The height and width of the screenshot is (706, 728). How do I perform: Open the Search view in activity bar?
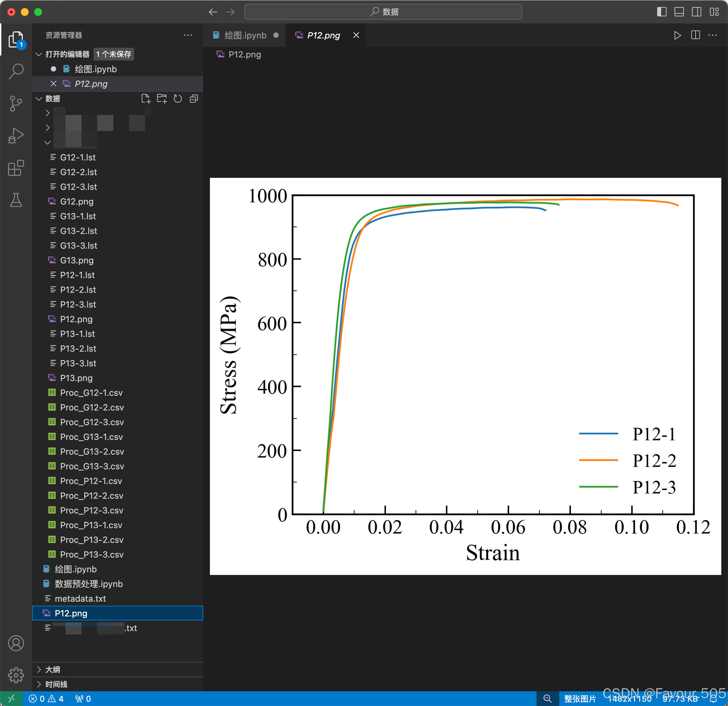point(16,71)
